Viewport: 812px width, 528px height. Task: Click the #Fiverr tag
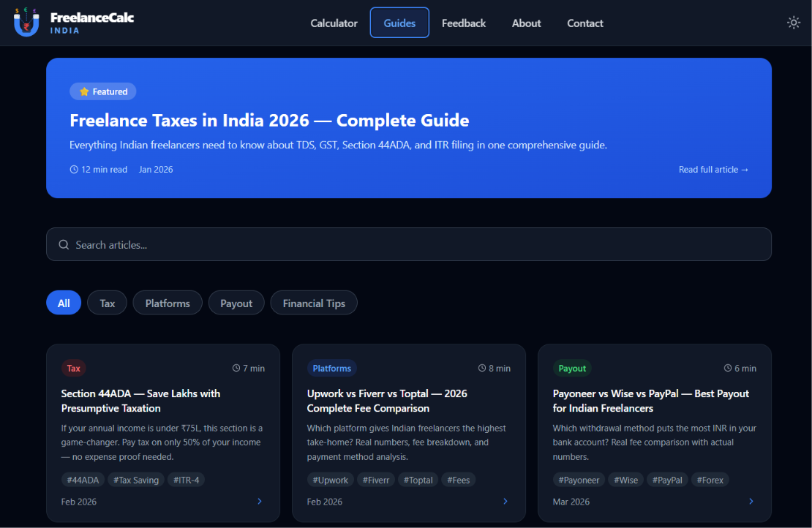click(x=376, y=480)
